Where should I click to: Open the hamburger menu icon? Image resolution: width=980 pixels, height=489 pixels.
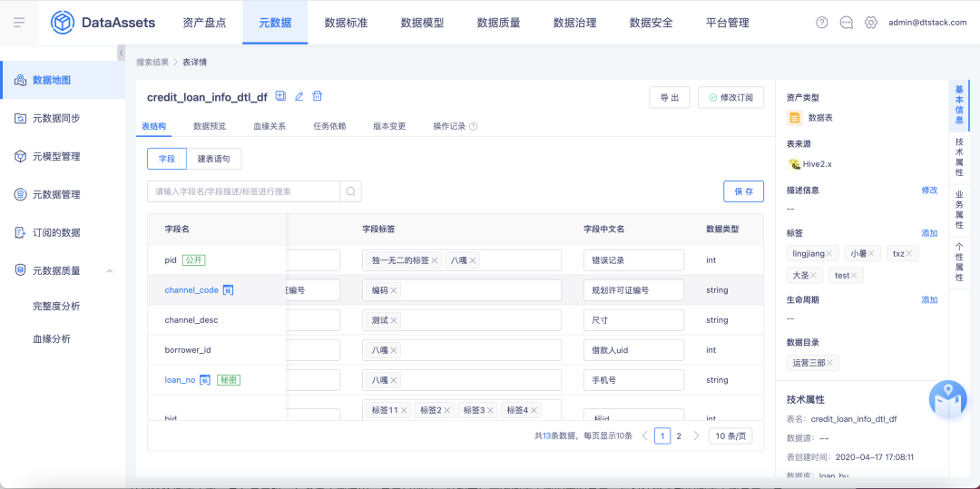(19, 23)
